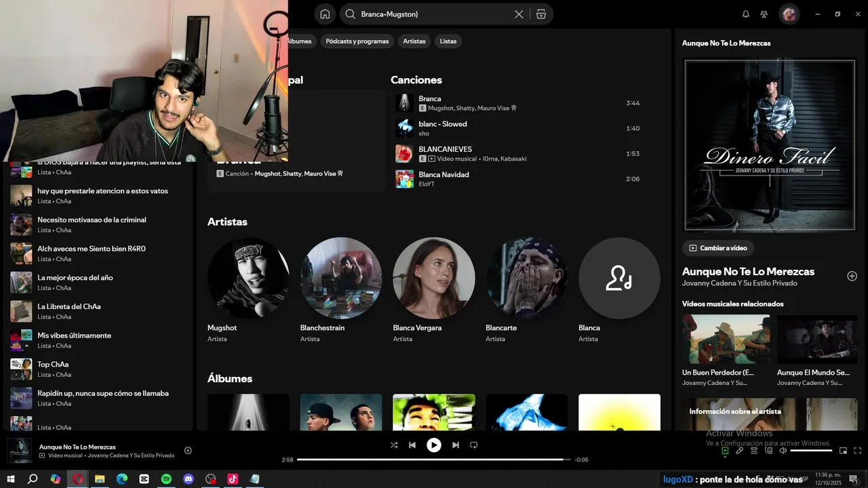The image size is (868, 488).
Task: Seek on the song progress bar
Action: point(434,460)
